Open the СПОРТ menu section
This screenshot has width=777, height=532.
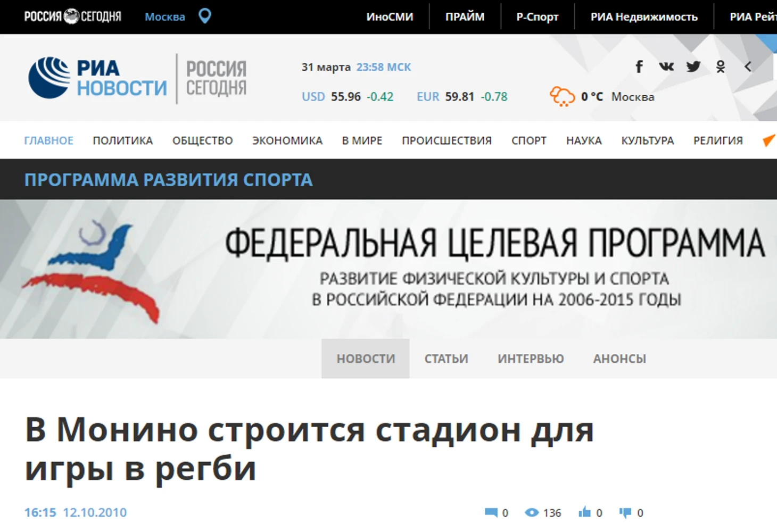click(x=529, y=140)
